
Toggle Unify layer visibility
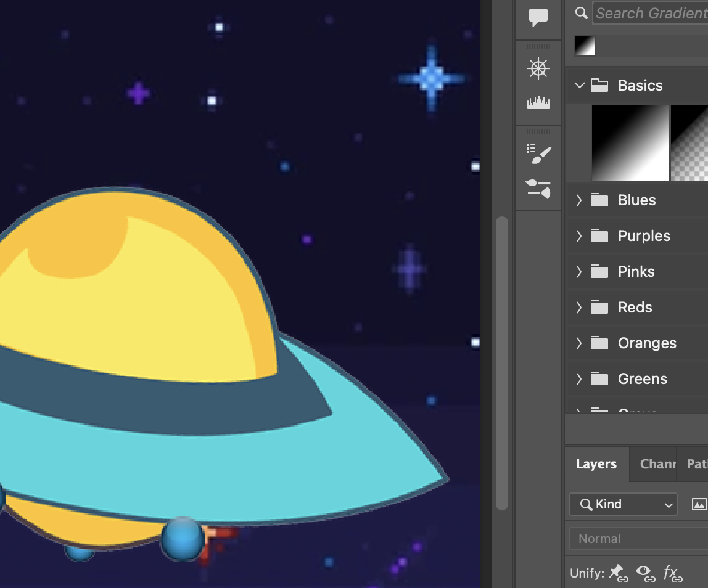click(x=646, y=573)
